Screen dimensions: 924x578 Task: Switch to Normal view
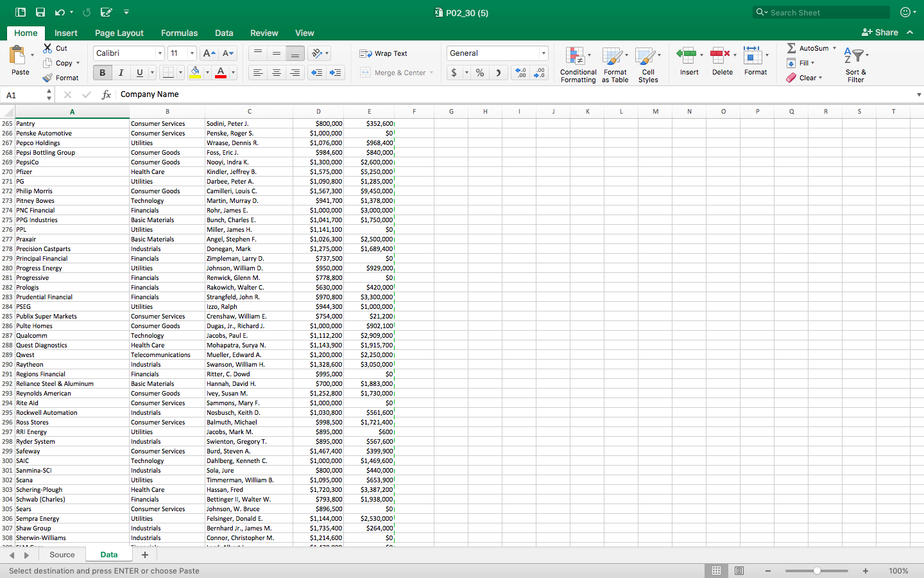pyautogui.click(x=716, y=571)
